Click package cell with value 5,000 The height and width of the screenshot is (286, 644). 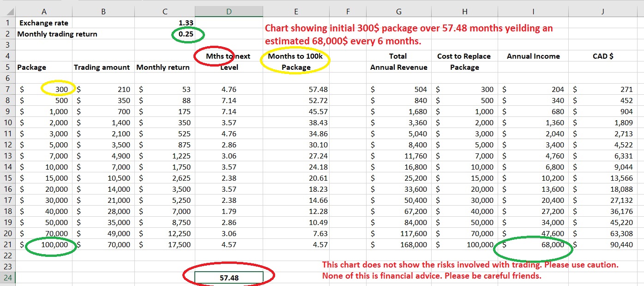[43, 145]
